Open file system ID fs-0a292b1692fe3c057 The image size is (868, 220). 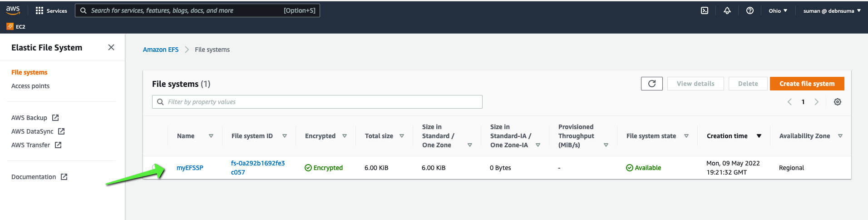click(x=258, y=168)
